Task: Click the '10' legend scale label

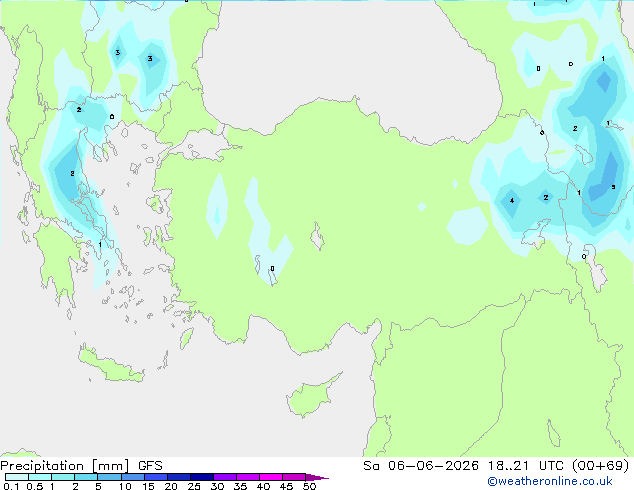Action: (x=125, y=486)
